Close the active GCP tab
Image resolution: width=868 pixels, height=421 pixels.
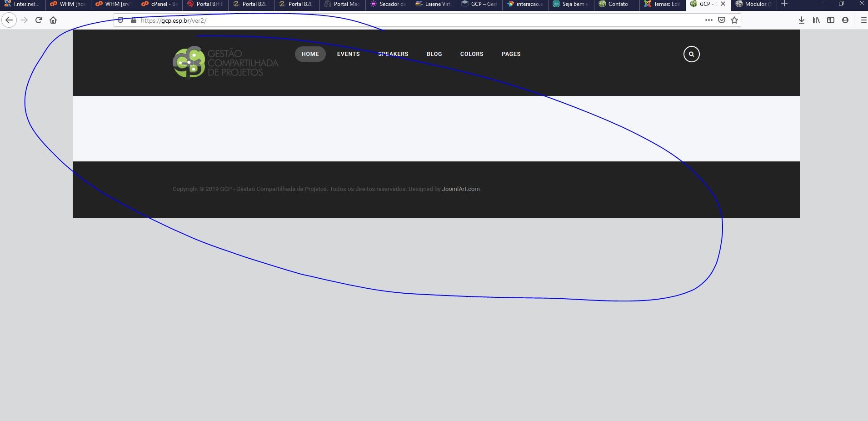tap(723, 4)
